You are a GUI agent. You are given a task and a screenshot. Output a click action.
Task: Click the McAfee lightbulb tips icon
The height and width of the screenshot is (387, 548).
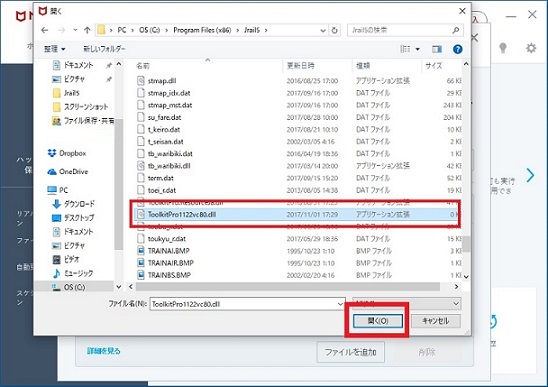[x=503, y=48]
